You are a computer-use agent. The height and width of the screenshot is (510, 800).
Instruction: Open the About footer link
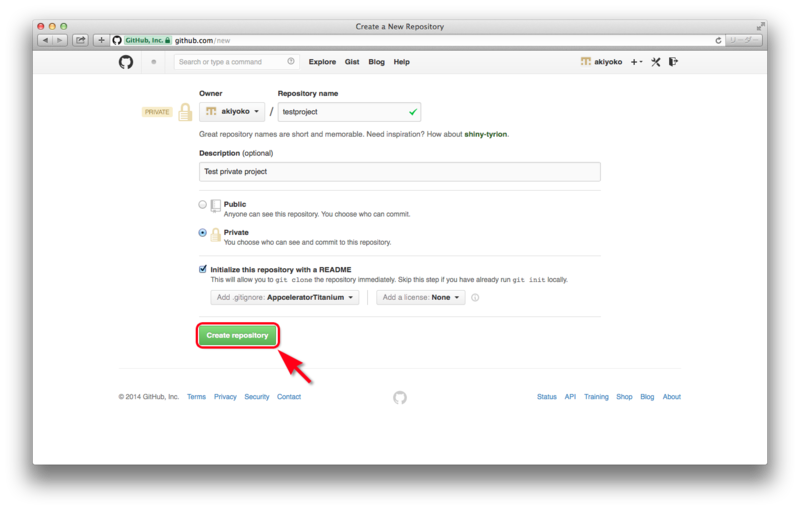[x=672, y=397]
